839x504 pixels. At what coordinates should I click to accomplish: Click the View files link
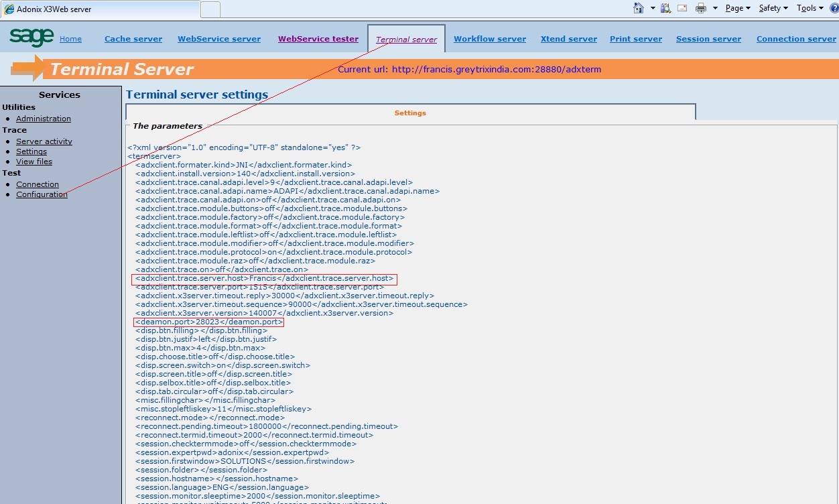(34, 162)
